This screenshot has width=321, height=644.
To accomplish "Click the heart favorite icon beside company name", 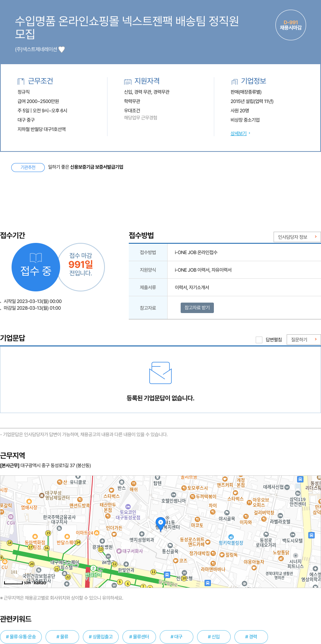I will click(62, 49).
